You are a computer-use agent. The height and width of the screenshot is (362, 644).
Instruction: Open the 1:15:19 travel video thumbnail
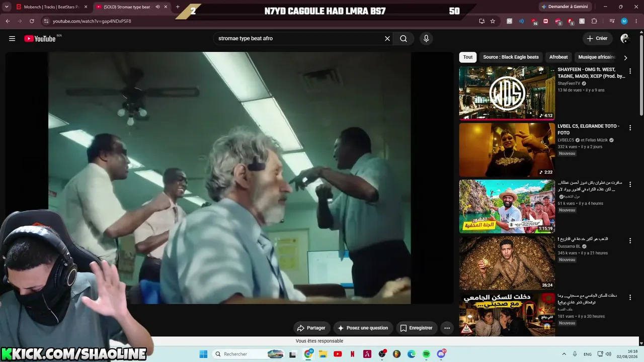507,206
